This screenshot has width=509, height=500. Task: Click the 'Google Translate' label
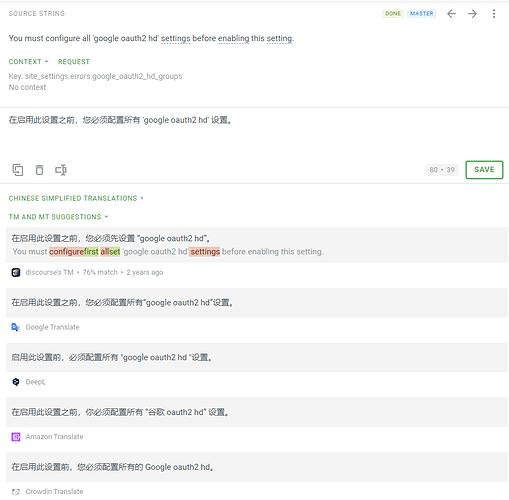tap(52, 327)
